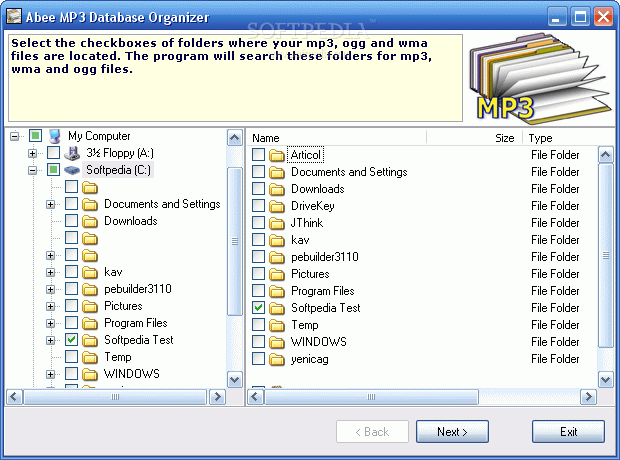The width and height of the screenshot is (620, 460).
Task: Check the 3½ Floppy (A:) checkbox
Action: [x=53, y=153]
